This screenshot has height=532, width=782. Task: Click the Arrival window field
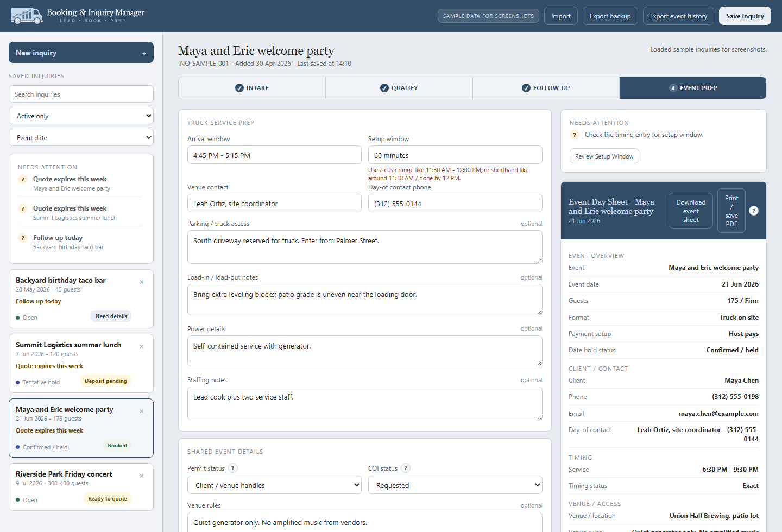pos(274,155)
